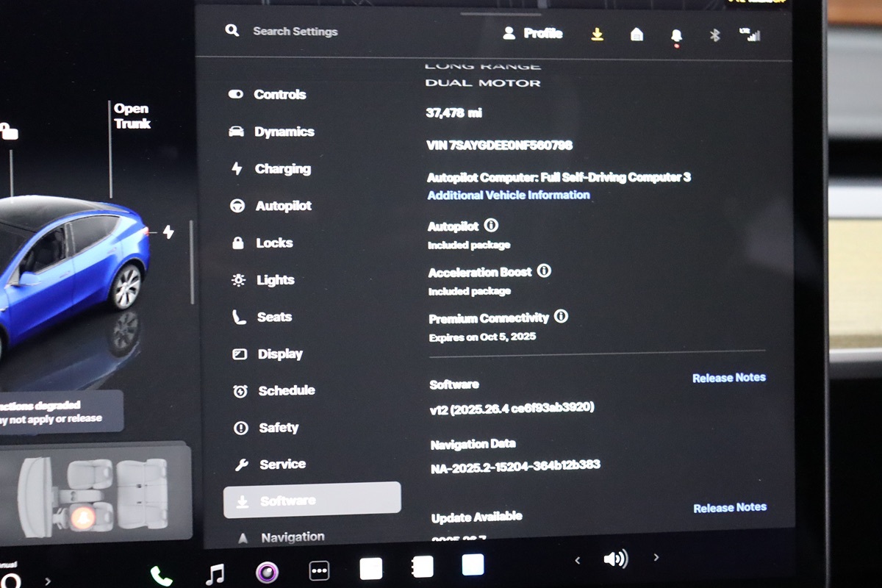This screenshot has height=588, width=882.
Task: Click the Search Settings field
Action: [295, 32]
